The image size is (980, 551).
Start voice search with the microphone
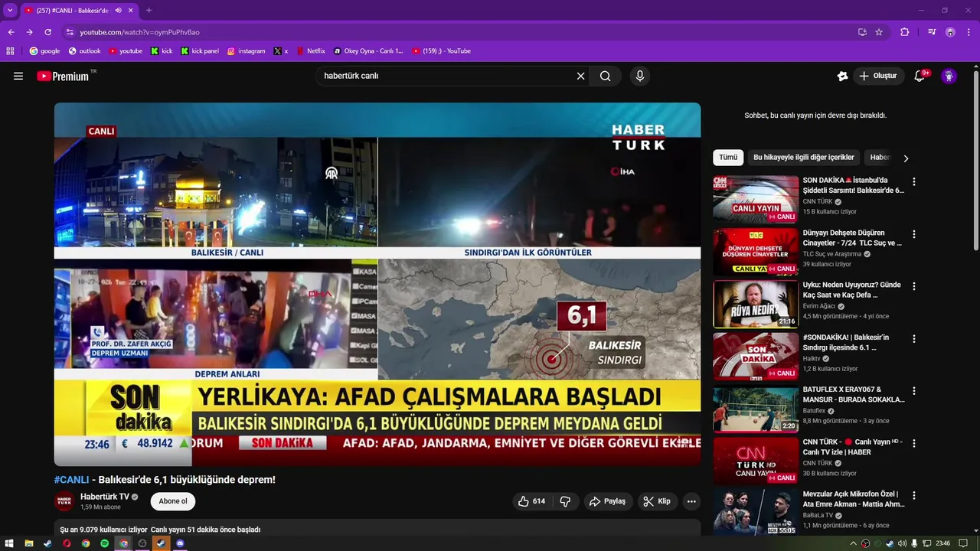click(x=640, y=76)
